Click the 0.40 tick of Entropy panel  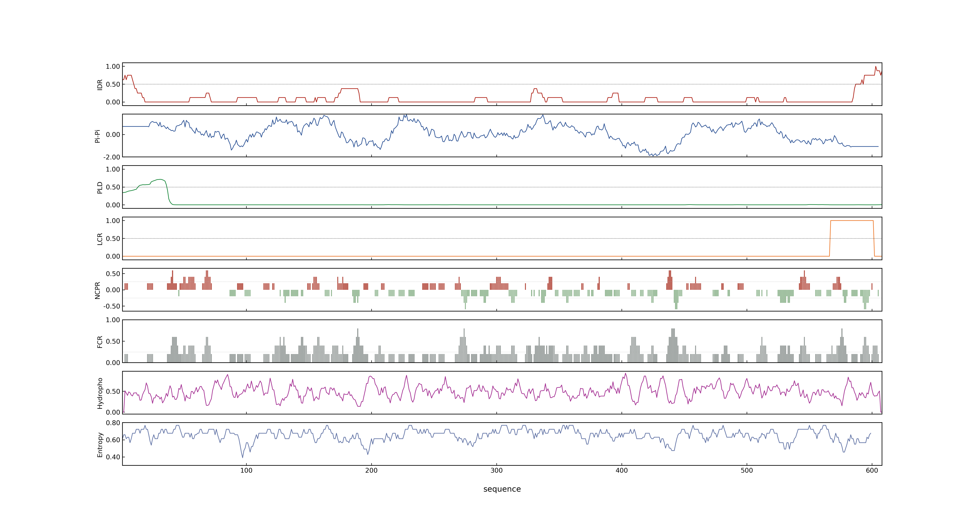[113, 457]
